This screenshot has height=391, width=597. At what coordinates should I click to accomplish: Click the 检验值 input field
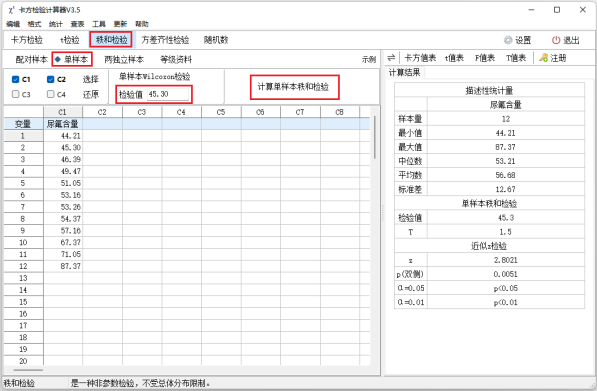168,94
